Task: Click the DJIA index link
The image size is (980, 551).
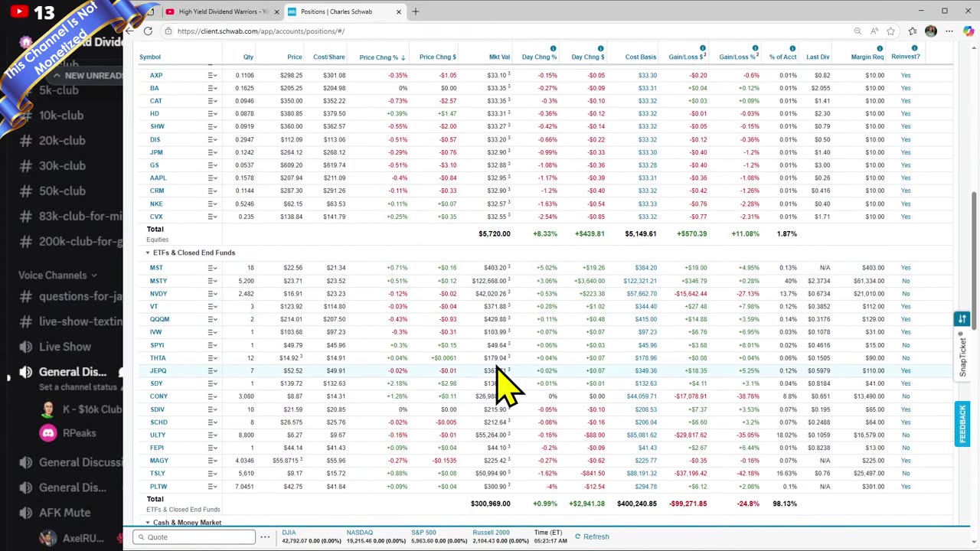Action: tap(289, 533)
